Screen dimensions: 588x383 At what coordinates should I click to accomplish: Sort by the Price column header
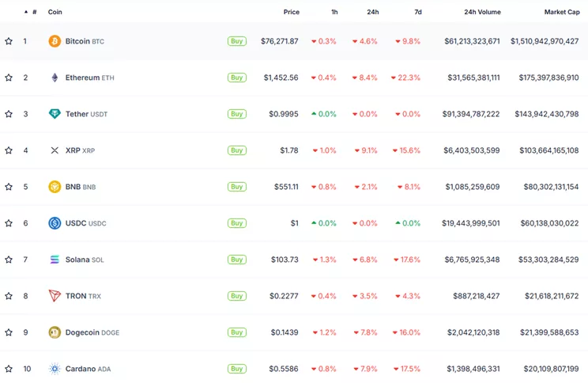[x=291, y=12]
